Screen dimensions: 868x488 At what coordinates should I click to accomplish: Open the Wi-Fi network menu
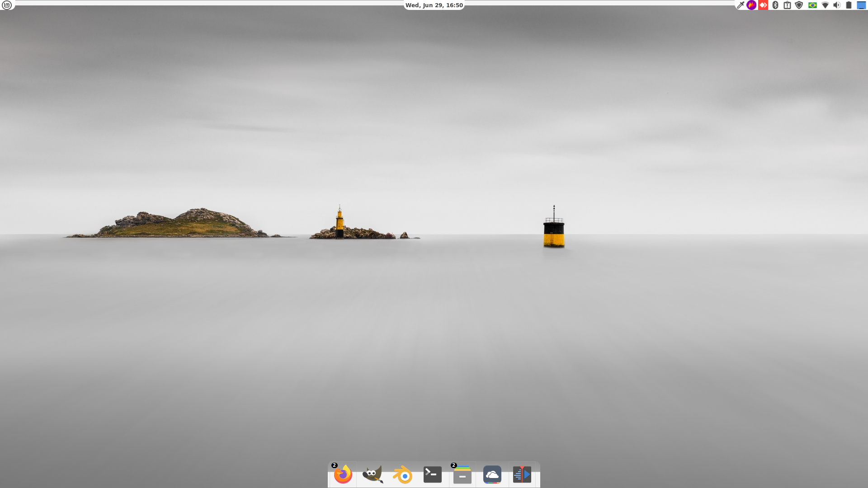(x=825, y=5)
